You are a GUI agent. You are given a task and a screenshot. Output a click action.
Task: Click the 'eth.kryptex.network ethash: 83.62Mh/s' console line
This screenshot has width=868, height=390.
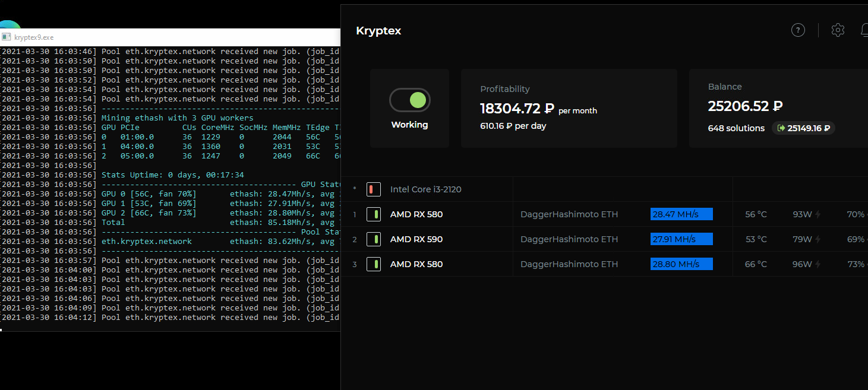pos(170,242)
